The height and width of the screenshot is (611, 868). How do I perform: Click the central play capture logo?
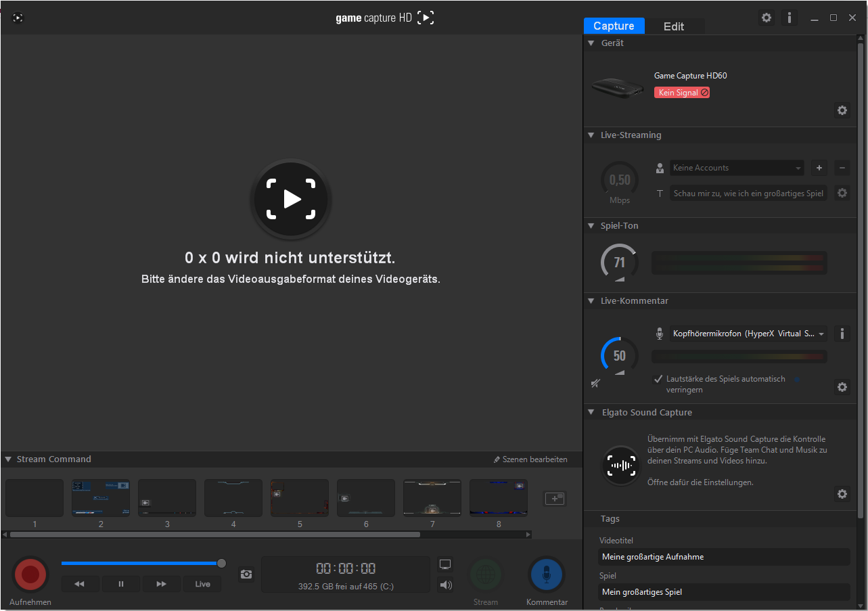click(291, 199)
